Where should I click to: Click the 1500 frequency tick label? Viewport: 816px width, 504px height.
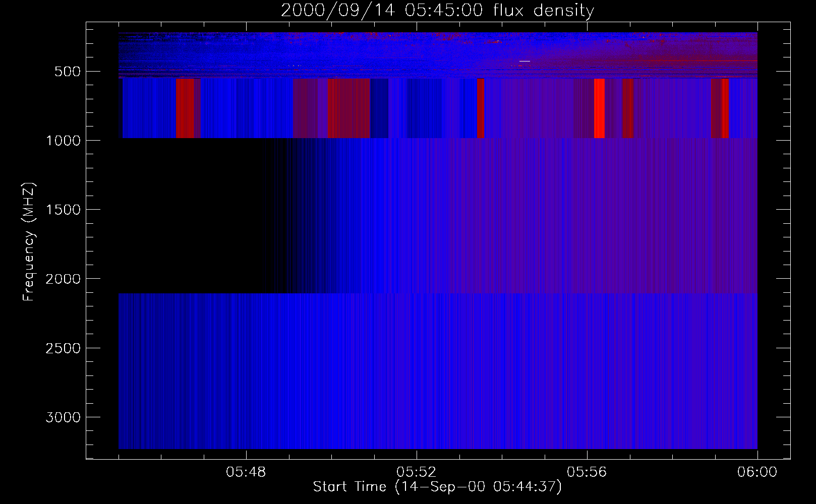tap(63, 210)
